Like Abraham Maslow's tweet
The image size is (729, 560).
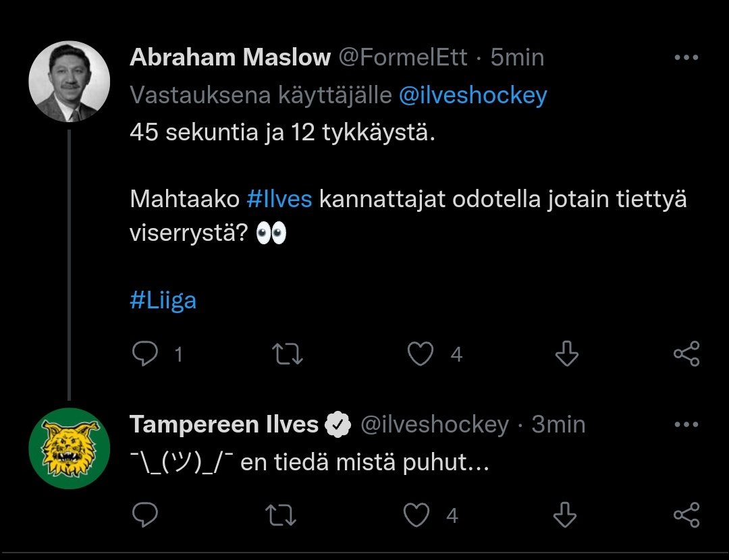(x=421, y=354)
